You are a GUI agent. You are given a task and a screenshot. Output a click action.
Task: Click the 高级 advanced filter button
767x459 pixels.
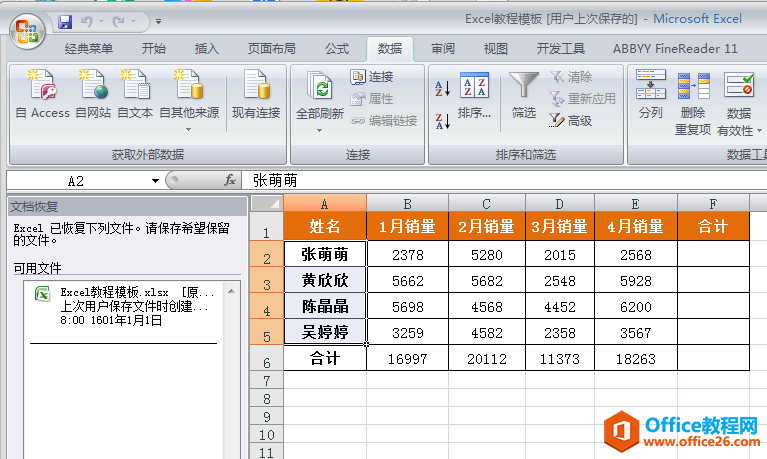pos(571,121)
